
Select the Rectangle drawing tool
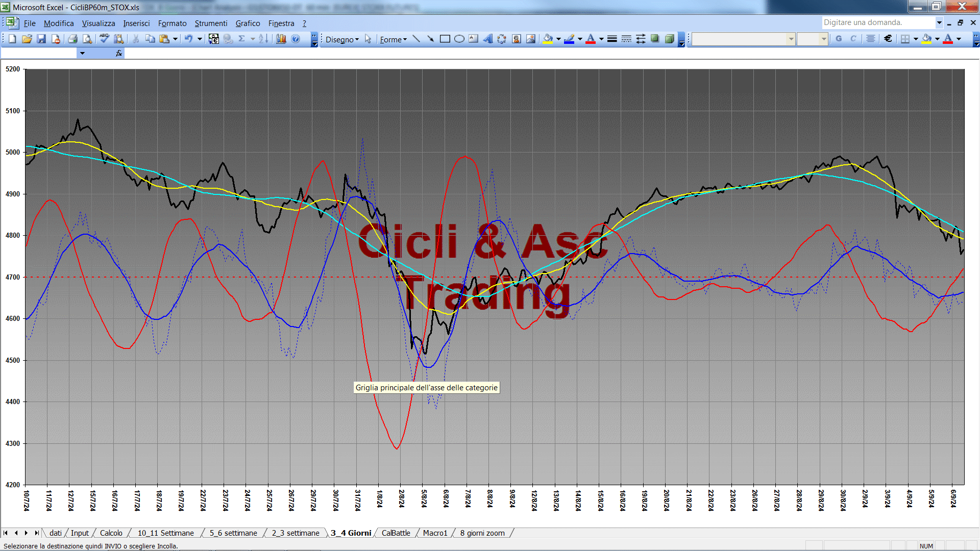point(445,39)
